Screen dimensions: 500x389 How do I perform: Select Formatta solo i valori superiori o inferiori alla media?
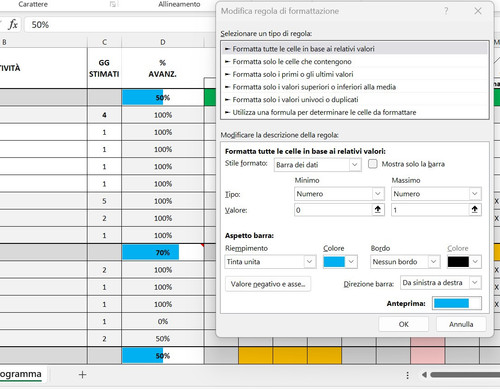354,87
